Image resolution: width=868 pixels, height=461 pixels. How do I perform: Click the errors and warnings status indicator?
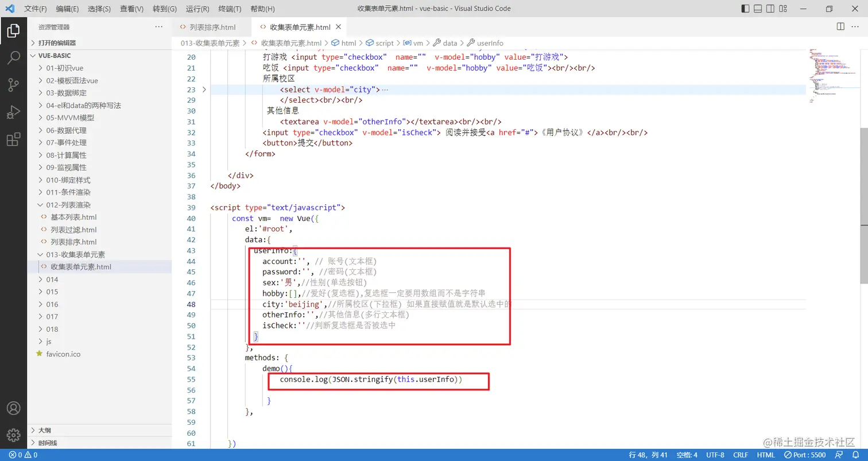23,455
